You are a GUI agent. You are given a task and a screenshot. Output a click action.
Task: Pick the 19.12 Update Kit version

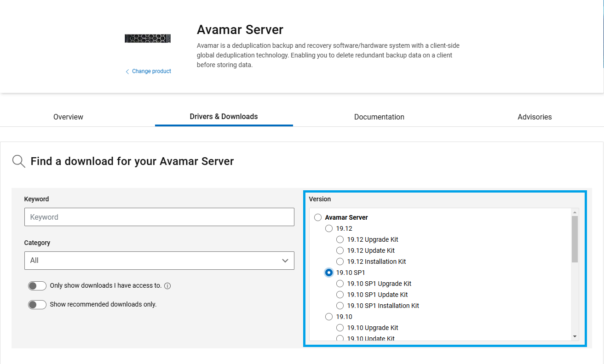click(x=340, y=250)
